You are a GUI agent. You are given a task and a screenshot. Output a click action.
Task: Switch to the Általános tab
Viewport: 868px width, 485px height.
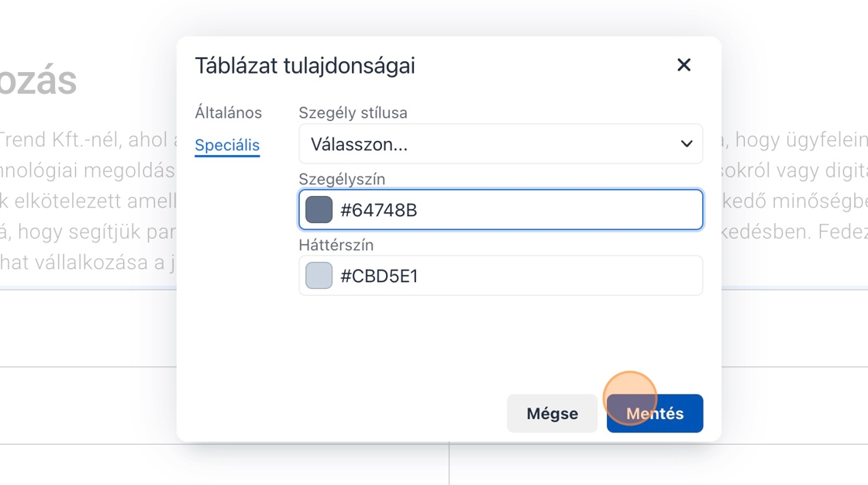pyautogui.click(x=229, y=113)
